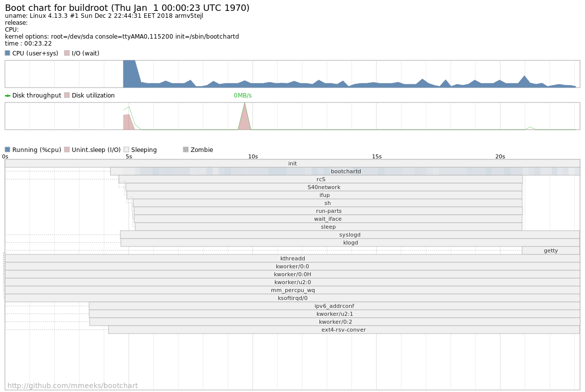Viewport: 585px width, 392px height.
Task: Open the bootchart GitHub link
Action: [x=72, y=385]
